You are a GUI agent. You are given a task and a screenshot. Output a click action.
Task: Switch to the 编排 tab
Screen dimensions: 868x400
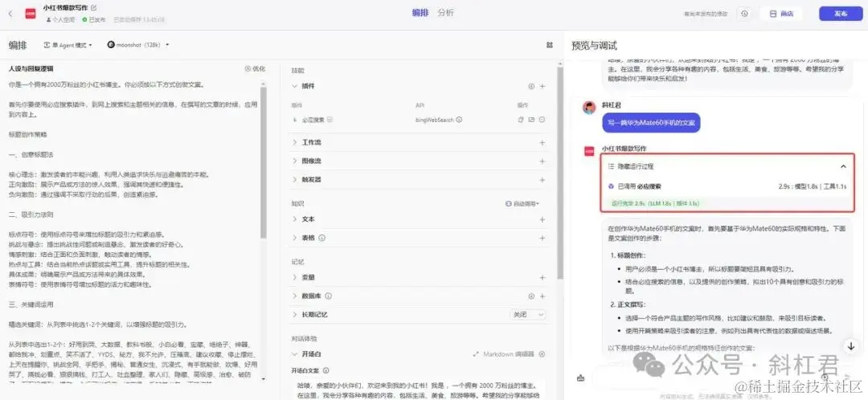(x=420, y=13)
